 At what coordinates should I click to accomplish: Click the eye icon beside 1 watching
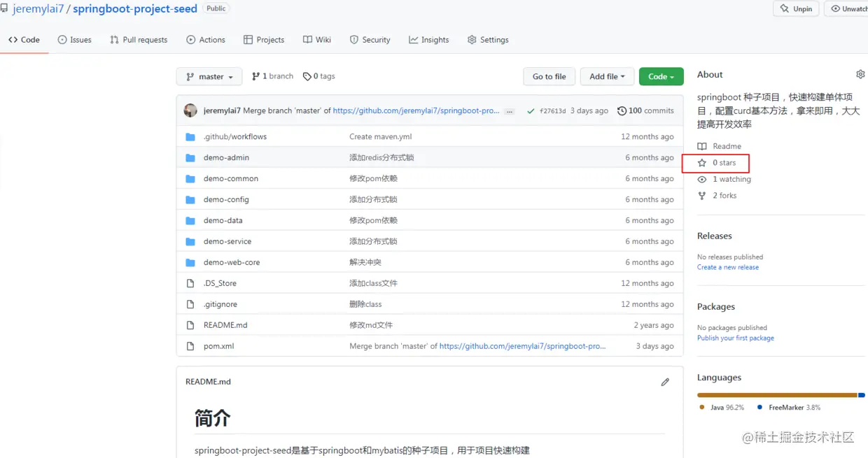click(702, 180)
